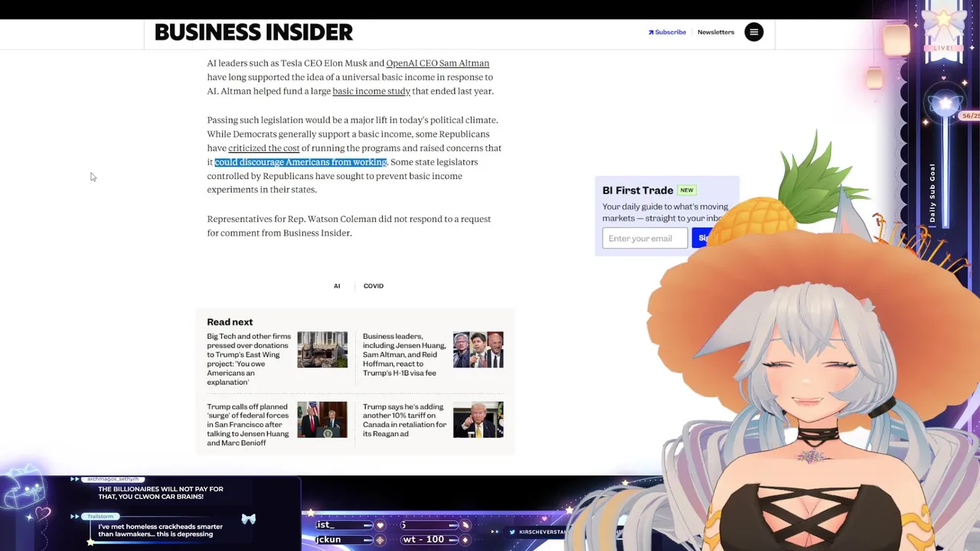Focus the 'Enter your email' field
Screen dimensions: 980x551
pyautogui.click(x=645, y=238)
